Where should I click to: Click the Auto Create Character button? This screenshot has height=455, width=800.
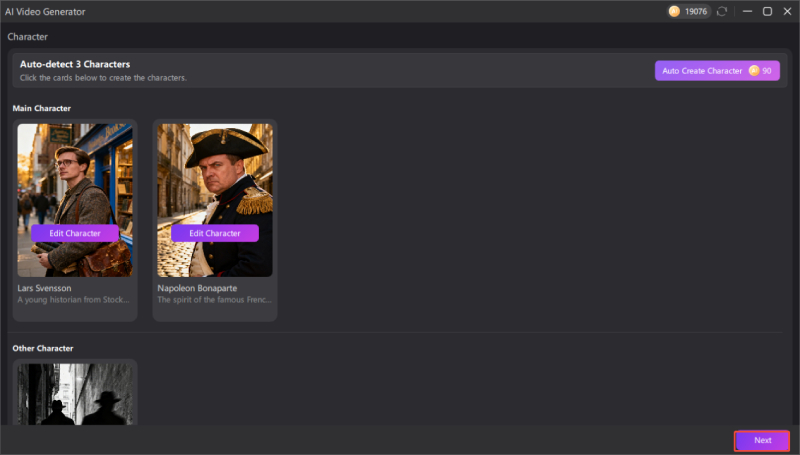point(717,71)
